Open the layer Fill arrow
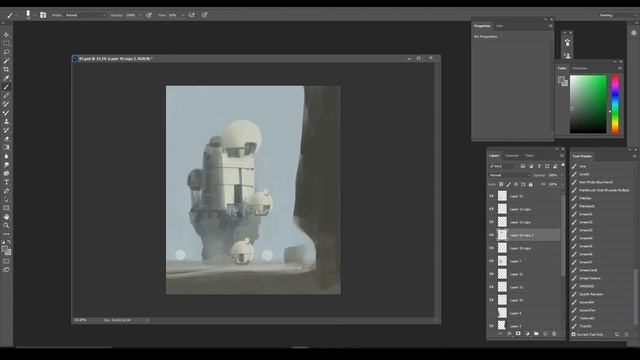 pyautogui.click(x=562, y=184)
